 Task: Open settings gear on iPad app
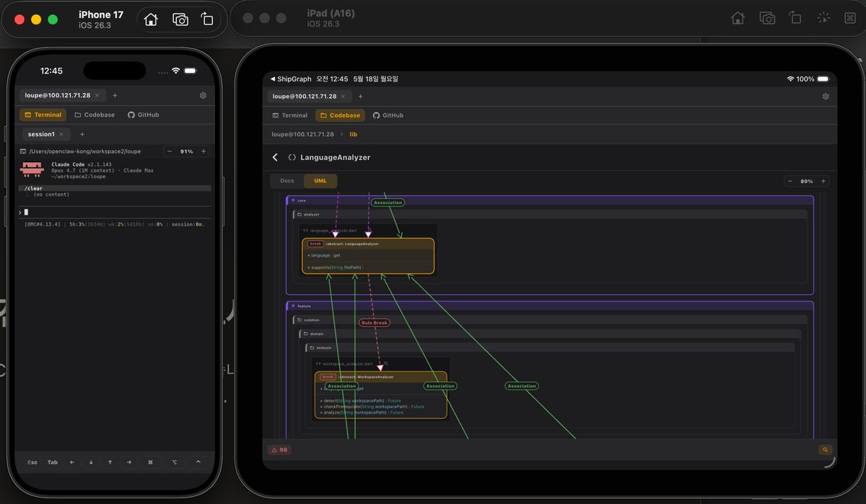click(826, 96)
